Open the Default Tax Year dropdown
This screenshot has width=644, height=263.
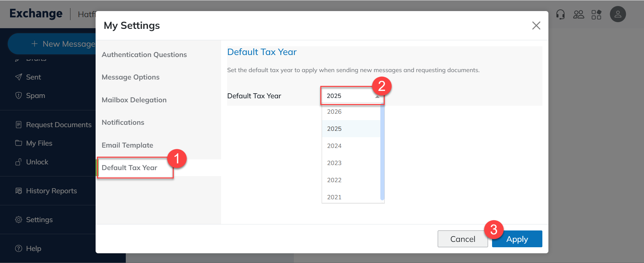click(353, 96)
